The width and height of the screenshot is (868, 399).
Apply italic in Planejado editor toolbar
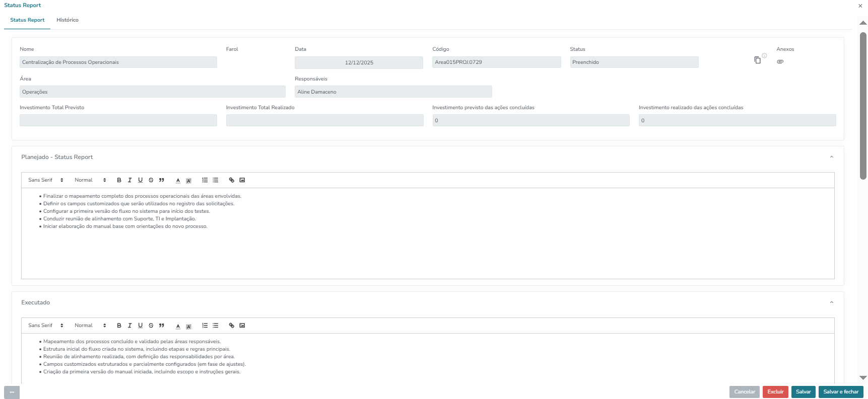click(129, 180)
